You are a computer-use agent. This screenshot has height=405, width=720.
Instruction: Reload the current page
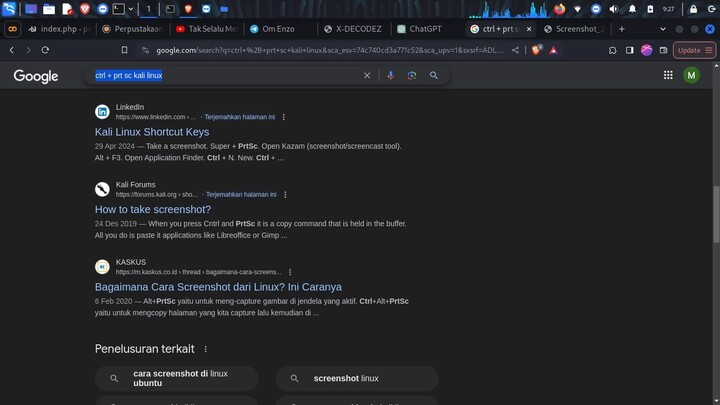click(45, 50)
